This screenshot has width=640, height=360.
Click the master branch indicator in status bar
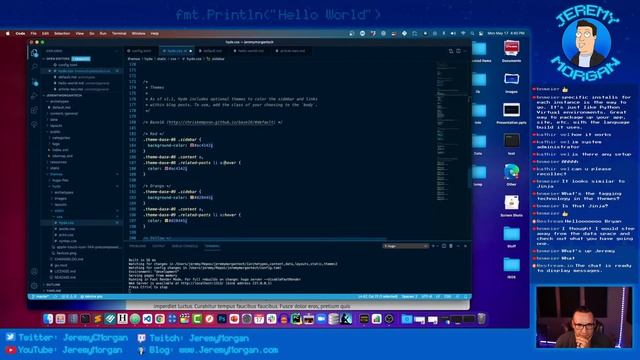coord(41,297)
